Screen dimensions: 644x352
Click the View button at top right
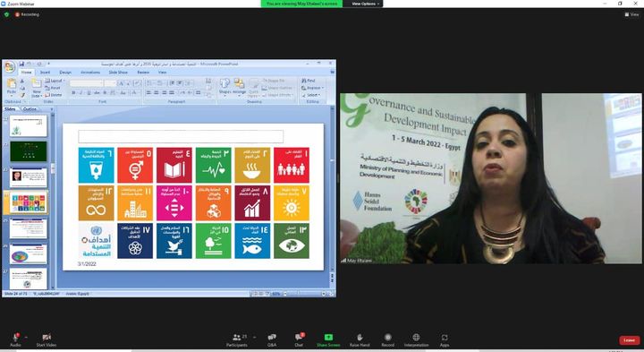tap(631, 14)
